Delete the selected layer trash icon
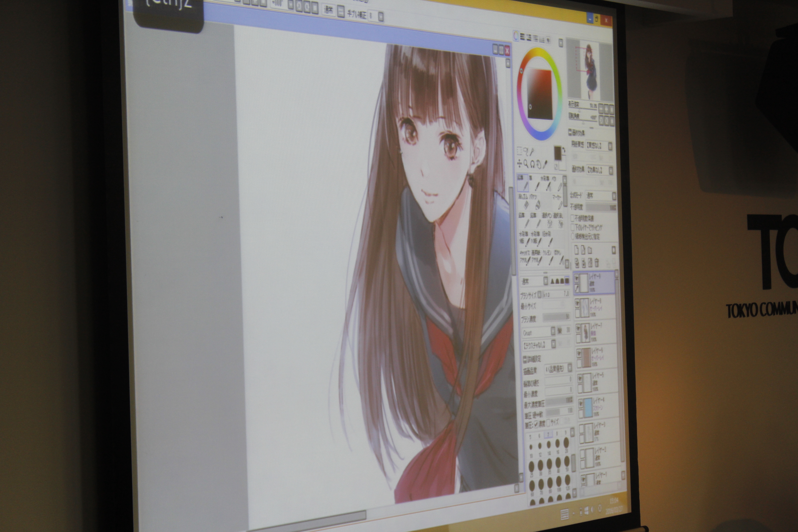 [597, 263]
